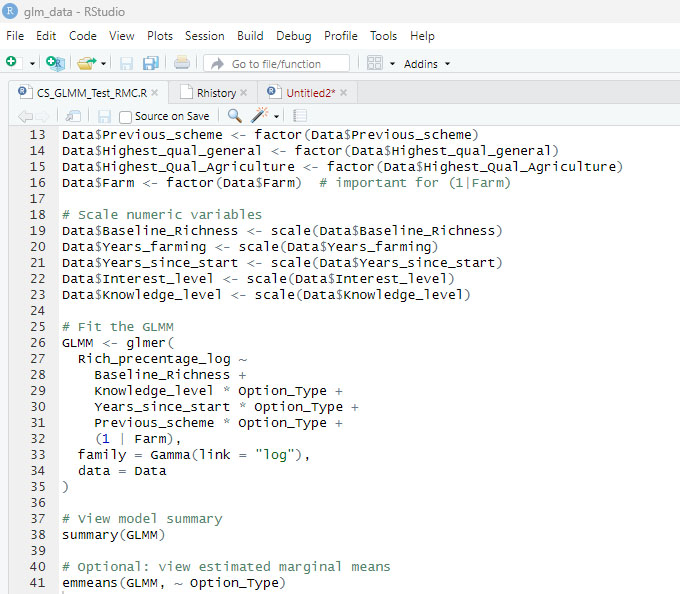Click the Find/Replace magnifier icon
Image resolution: width=680 pixels, height=594 pixels.
(234, 116)
